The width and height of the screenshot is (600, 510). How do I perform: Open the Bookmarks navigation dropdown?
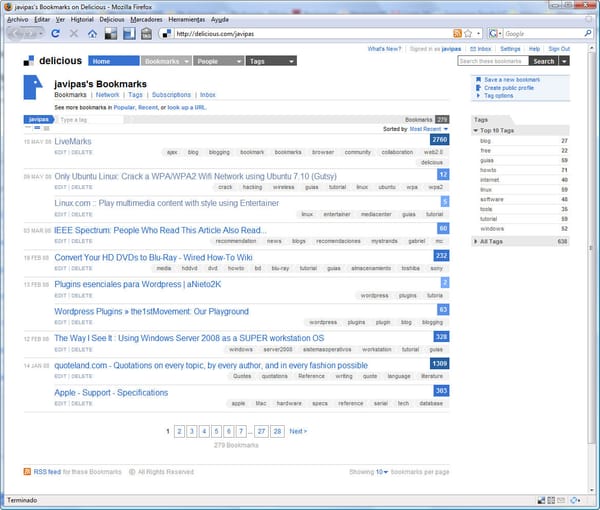coord(185,61)
